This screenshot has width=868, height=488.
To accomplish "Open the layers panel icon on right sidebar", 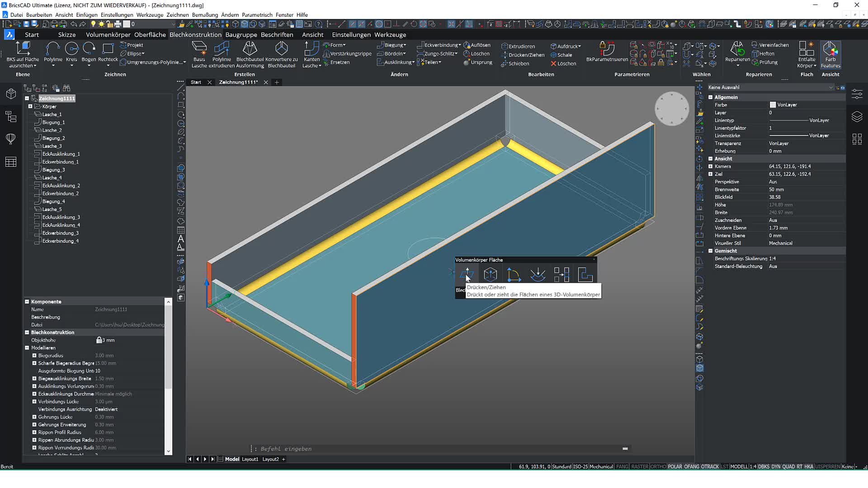I will (857, 117).
